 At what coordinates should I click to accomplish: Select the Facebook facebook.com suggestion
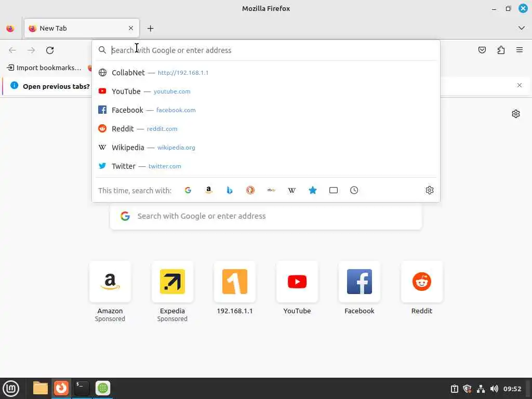266,110
